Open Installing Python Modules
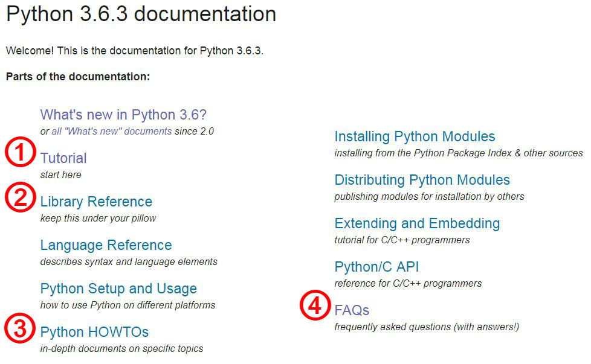This screenshot has height=364, width=591. pos(415,136)
